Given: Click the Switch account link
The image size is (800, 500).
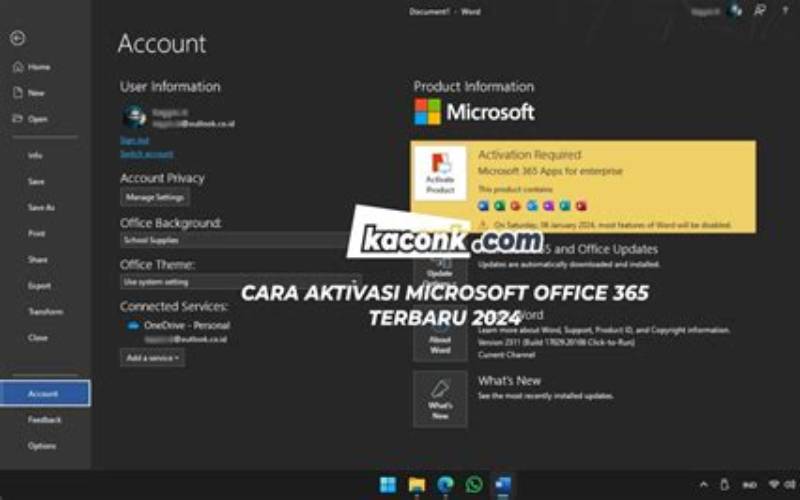Looking at the screenshot, I should pyautogui.click(x=147, y=154).
